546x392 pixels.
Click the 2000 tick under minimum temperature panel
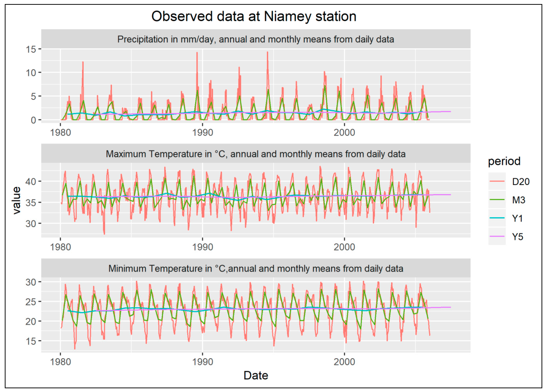[344, 362]
